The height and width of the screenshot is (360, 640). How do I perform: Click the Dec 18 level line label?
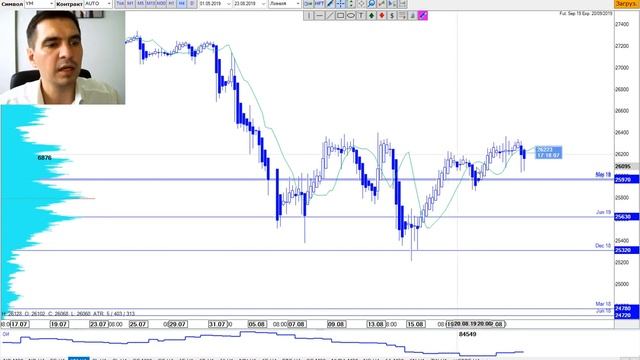point(603,245)
